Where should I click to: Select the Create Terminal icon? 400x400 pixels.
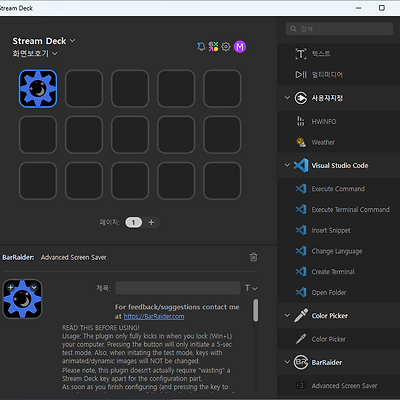click(x=301, y=271)
